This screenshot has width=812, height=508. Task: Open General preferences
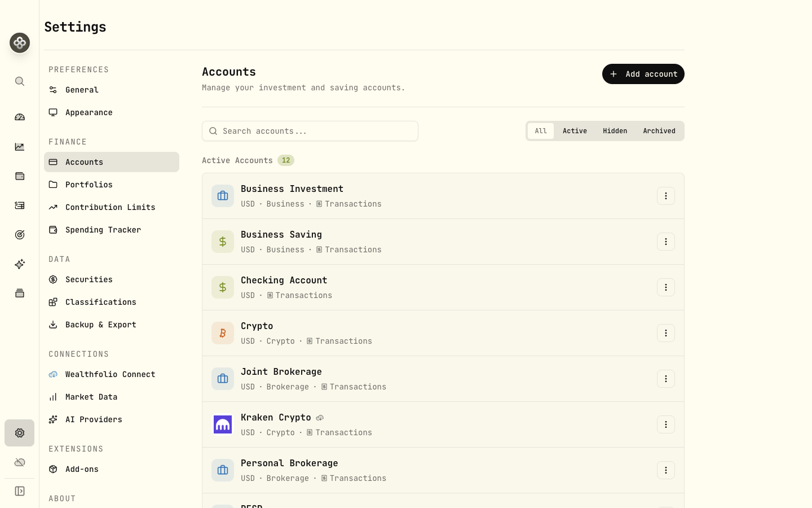[112, 90]
